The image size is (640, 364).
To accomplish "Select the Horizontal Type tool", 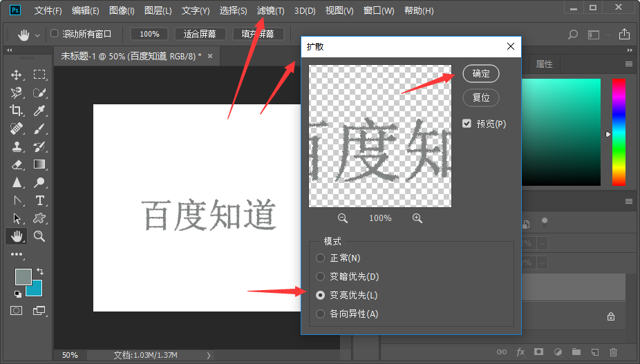I will 39,200.
